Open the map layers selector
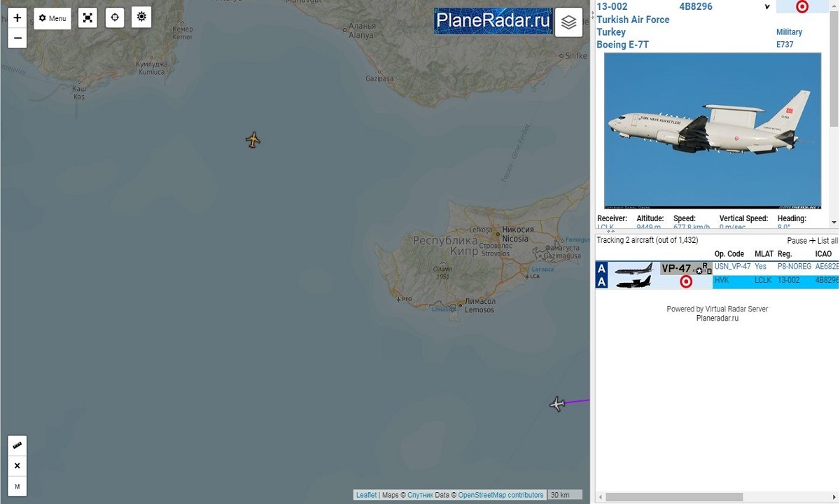Image resolution: width=840 pixels, height=504 pixels. click(x=568, y=22)
